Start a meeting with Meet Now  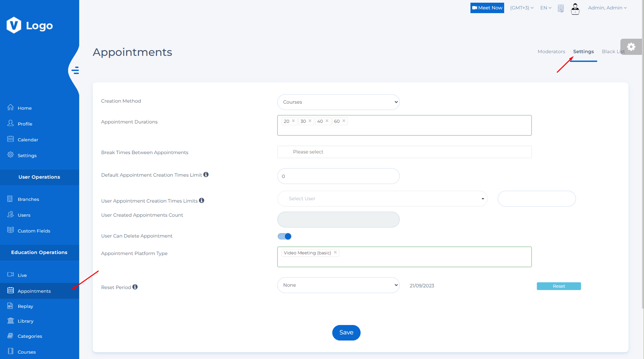(x=487, y=8)
